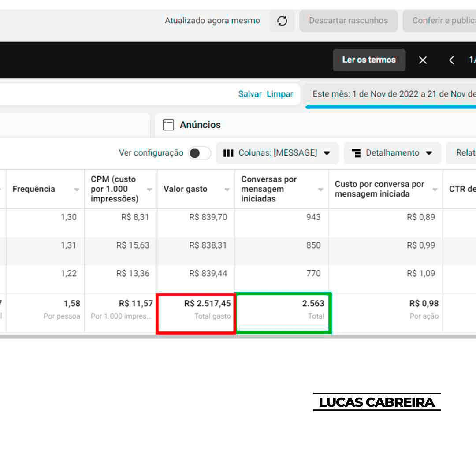Switch to the Anúncios tab

click(200, 125)
